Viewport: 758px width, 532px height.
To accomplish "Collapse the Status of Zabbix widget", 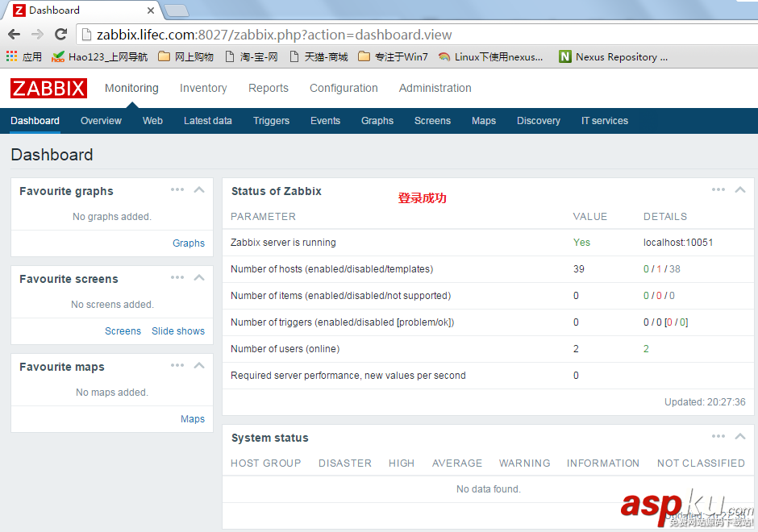I will point(740,190).
